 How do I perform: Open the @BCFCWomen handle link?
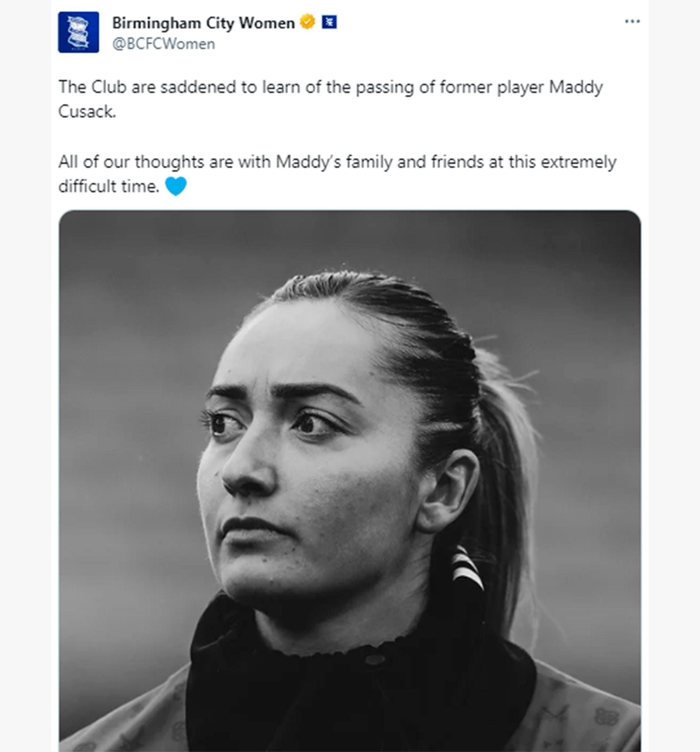pos(163,44)
